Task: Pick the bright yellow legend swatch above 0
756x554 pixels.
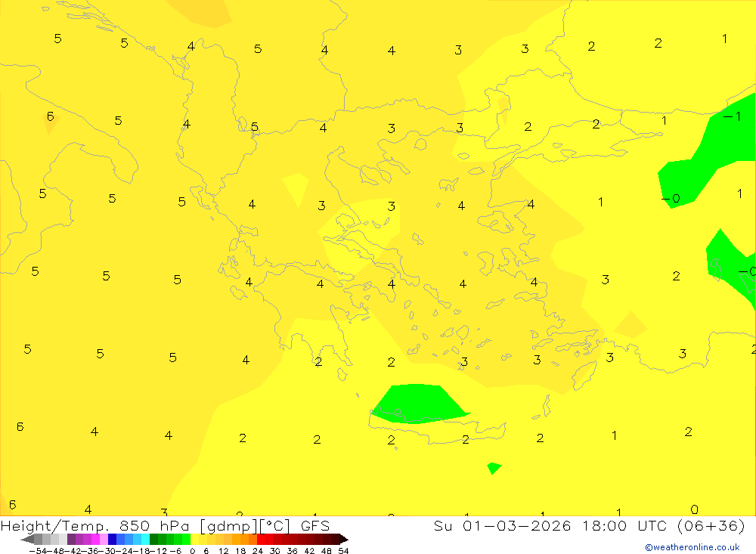Action: click(x=194, y=540)
